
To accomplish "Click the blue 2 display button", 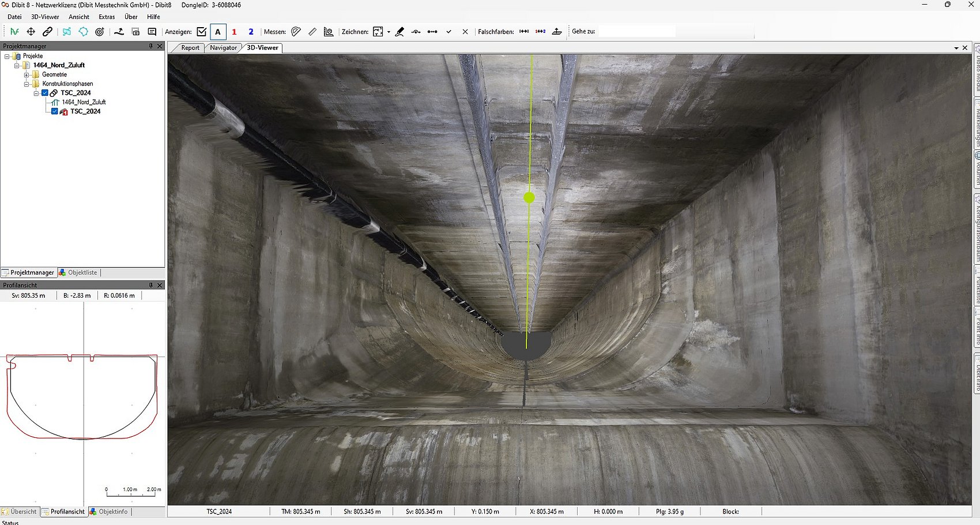I will pyautogui.click(x=251, y=32).
